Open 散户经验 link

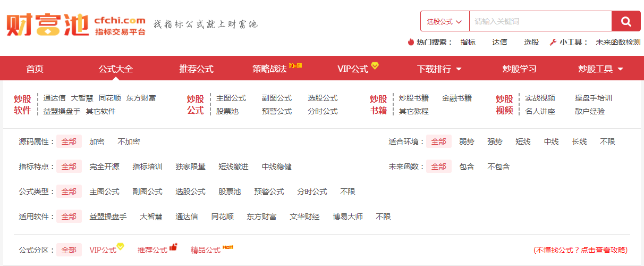pyautogui.click(x=590, y=111)
